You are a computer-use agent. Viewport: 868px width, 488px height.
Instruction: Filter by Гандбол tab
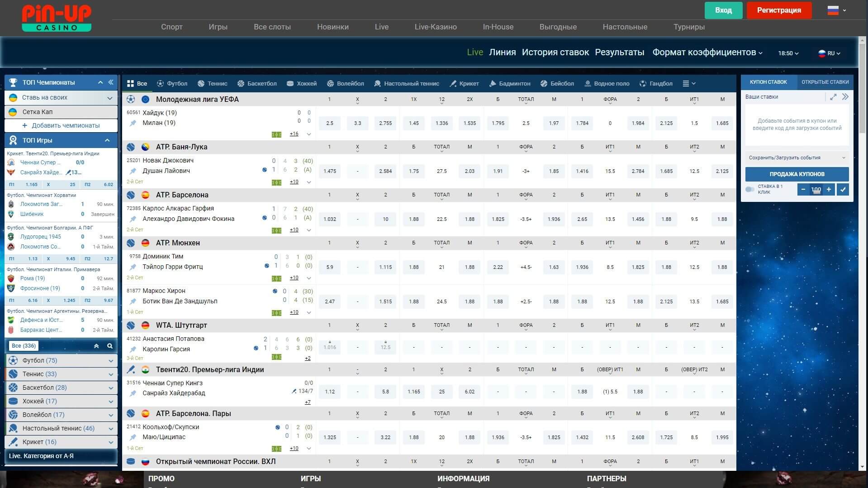656,84
